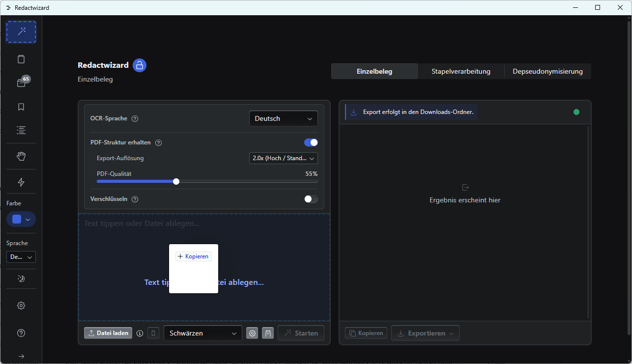Switch to the Einzelbeleg tab

click(374, 71)
